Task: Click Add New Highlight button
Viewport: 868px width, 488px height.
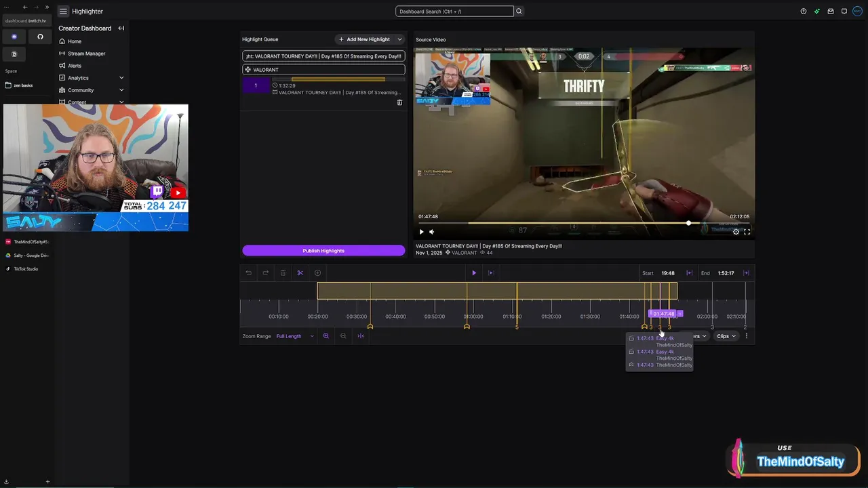Action: click(364, 39)
